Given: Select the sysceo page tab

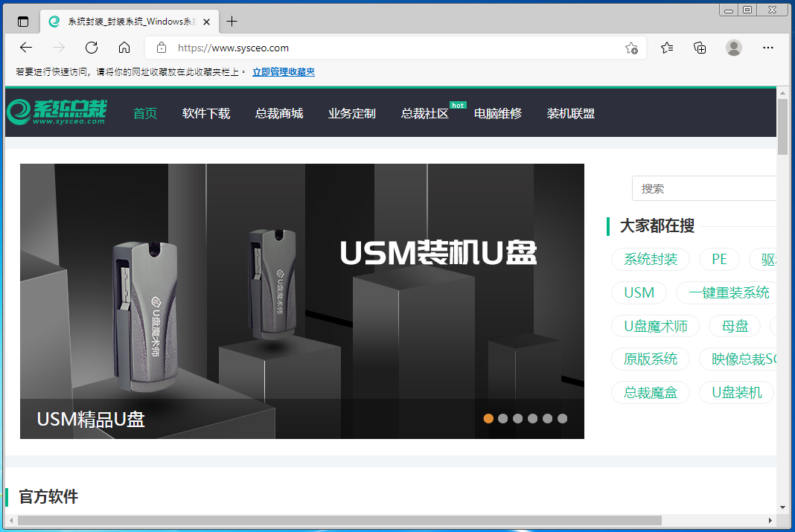Looking at the screenshot, I should (x=130, y=22).
